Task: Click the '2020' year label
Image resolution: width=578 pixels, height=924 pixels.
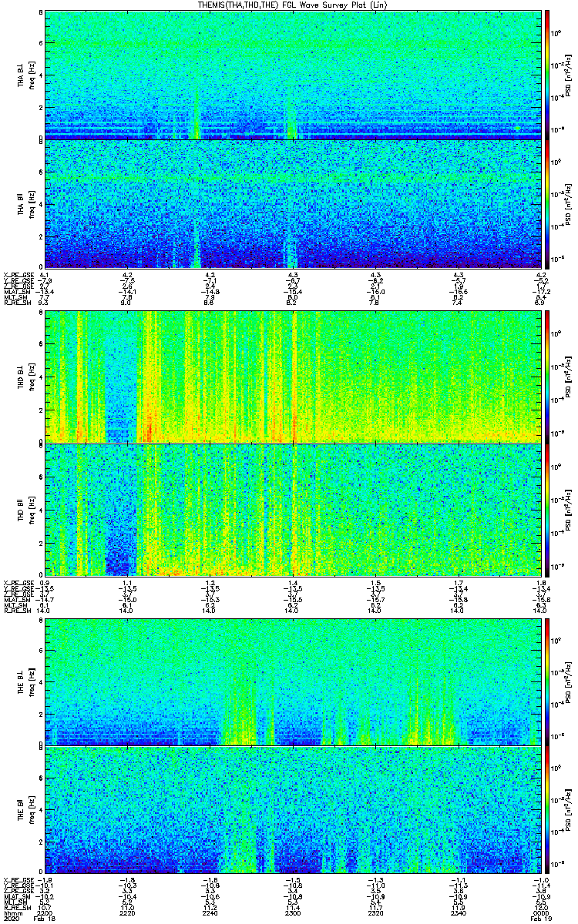Action: pyautogui.click(x=12, y=919)
